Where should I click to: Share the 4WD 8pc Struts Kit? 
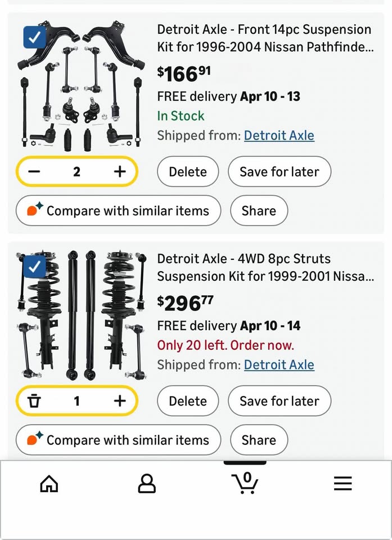point(259,440)
